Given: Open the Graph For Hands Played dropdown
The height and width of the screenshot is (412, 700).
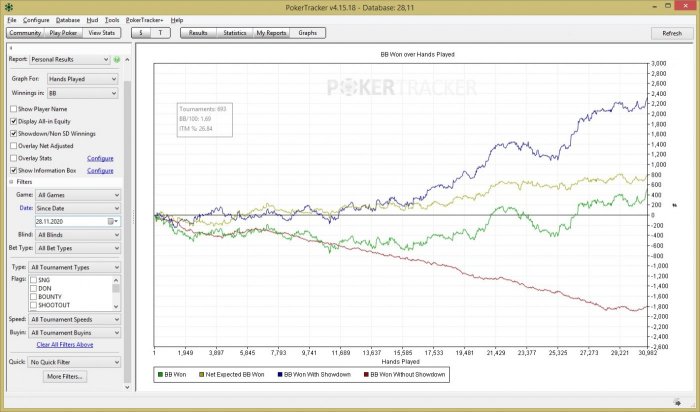Looking at the screenshot, I should tap(83, 79).
